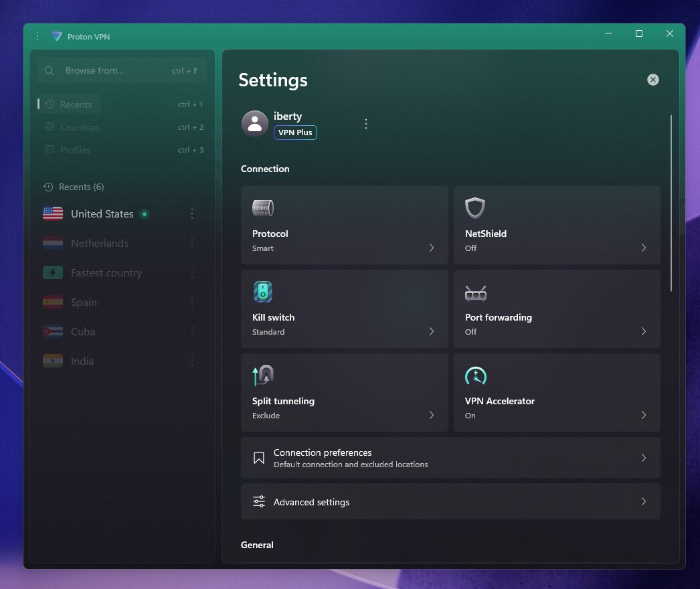Minimize the Proton VPN window

(x=608, y=33)
